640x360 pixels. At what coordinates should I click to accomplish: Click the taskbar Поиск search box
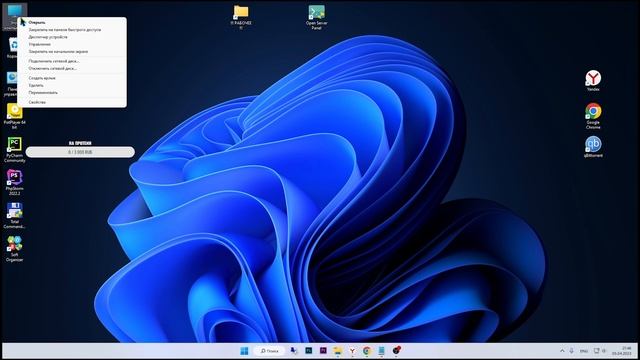pos(269,351)
